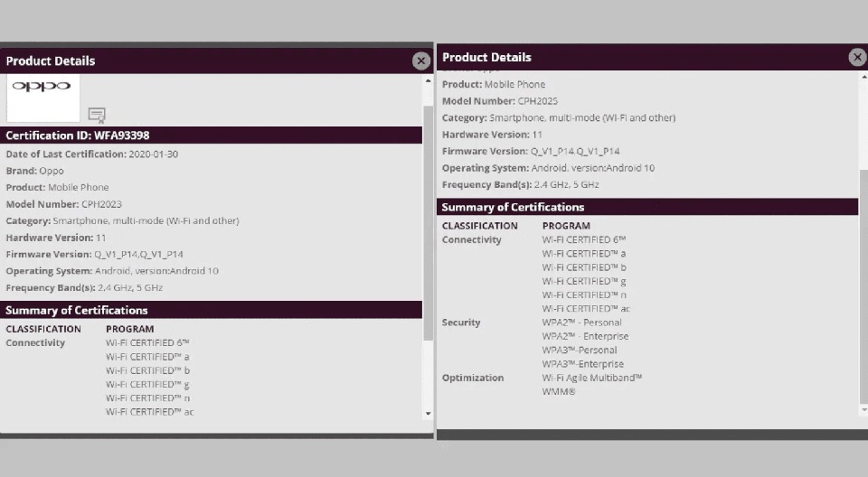Click CLASSIFICATION column header in right dialog
Screen dimensions: 868x477
pos(480,226)
